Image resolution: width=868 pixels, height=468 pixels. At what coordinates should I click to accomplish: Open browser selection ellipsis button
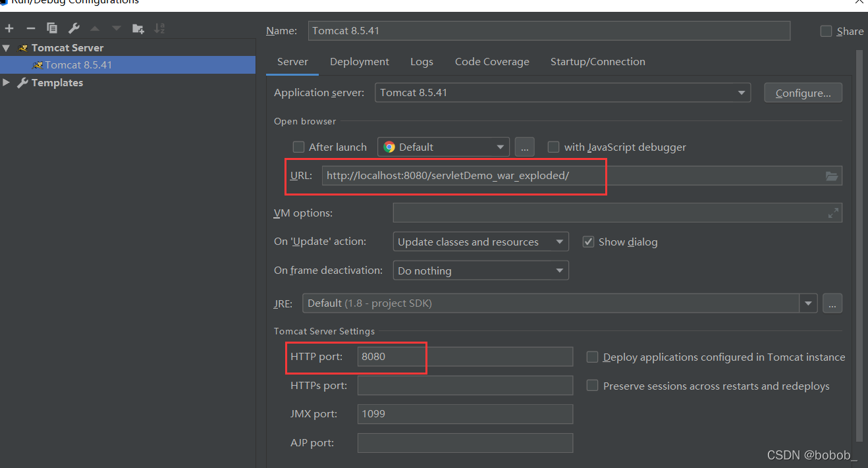[525, 147]
